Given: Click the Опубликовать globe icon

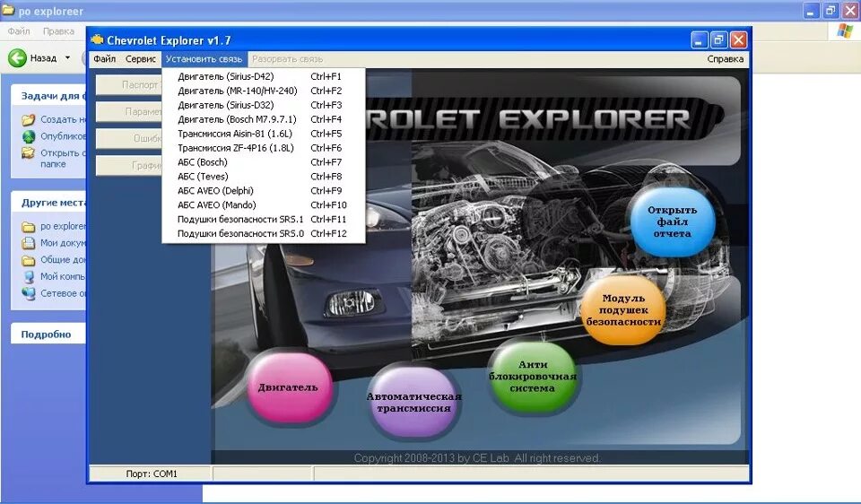Looking at the screenshot, I should pos(29,136).
